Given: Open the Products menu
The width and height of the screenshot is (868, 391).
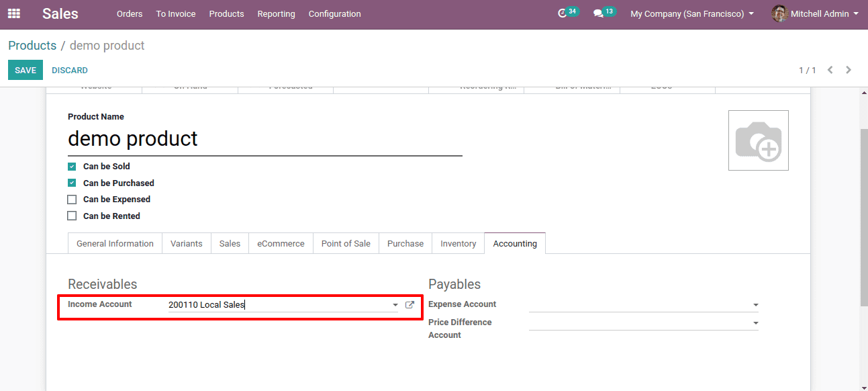Looking at the screenshot, I should coord(226,13).
